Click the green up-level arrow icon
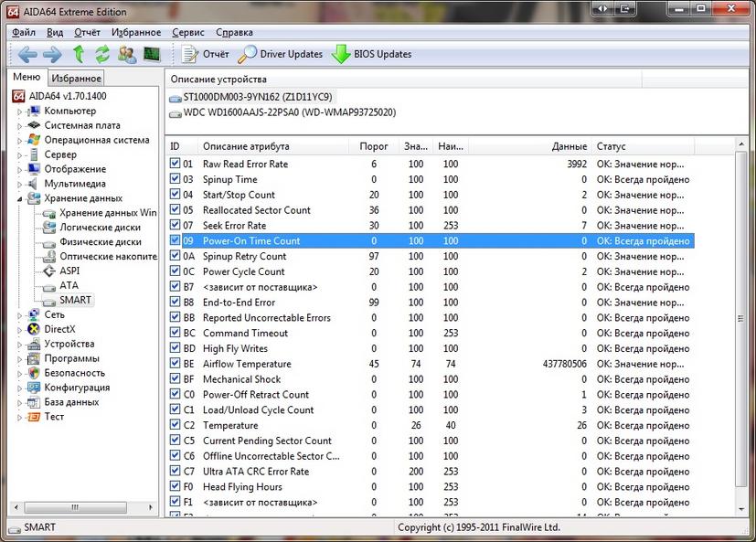Screen dimensions: 756x542 pos(79,54)
